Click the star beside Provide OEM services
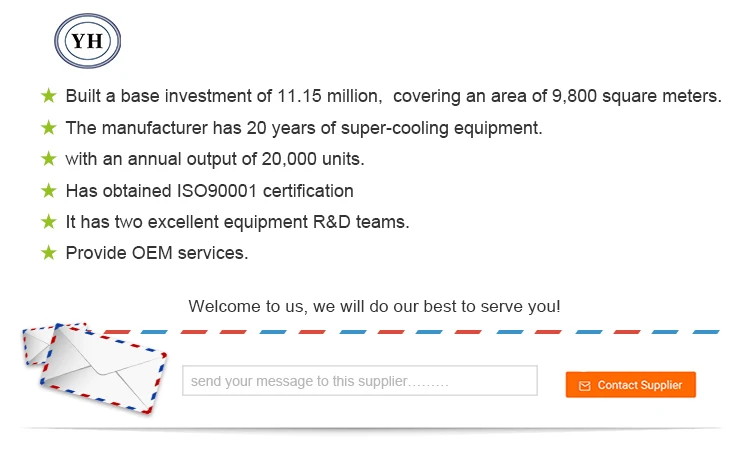The width and height of the screenshot is (750, 474). [48, 252]
